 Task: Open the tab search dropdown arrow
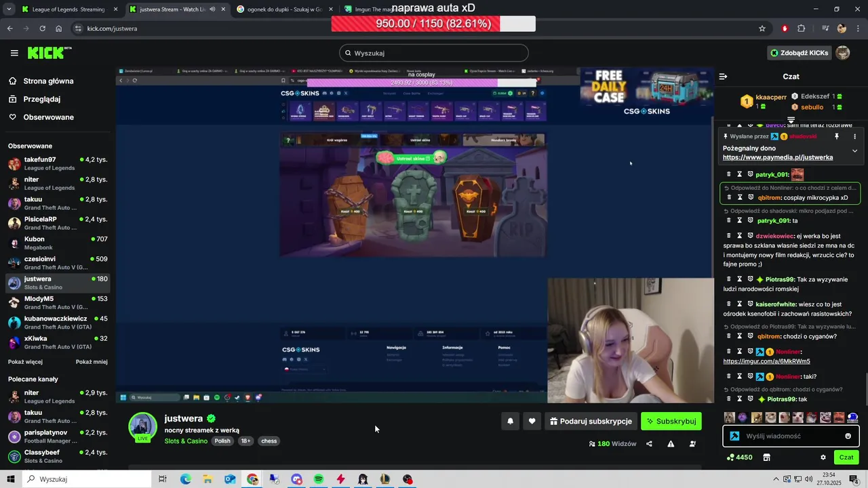7,9
